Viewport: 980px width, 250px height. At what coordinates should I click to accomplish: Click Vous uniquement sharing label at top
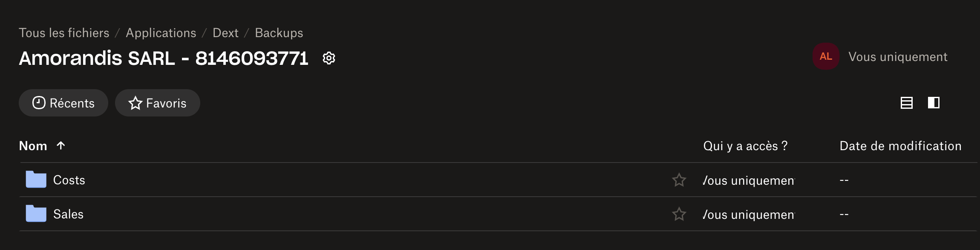point(898,57)
